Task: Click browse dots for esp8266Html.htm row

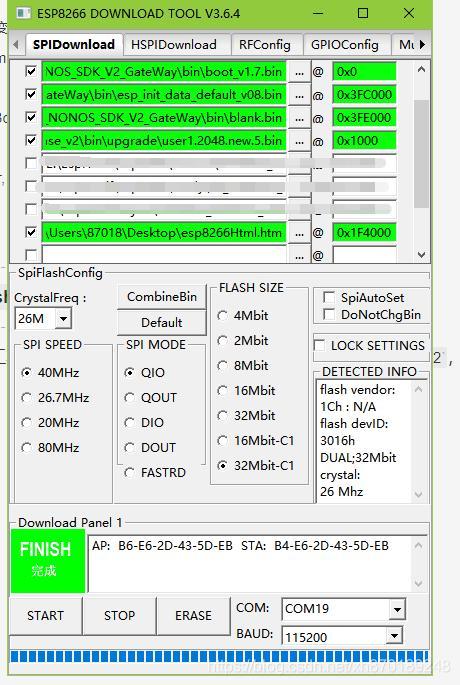Action: click(x=299, y=233)
